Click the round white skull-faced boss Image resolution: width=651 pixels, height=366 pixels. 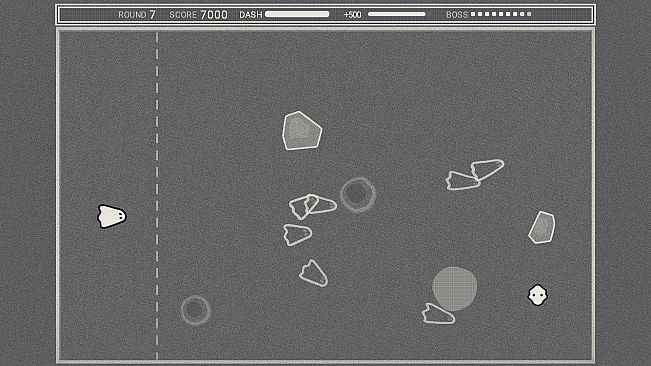click(538, 295)
